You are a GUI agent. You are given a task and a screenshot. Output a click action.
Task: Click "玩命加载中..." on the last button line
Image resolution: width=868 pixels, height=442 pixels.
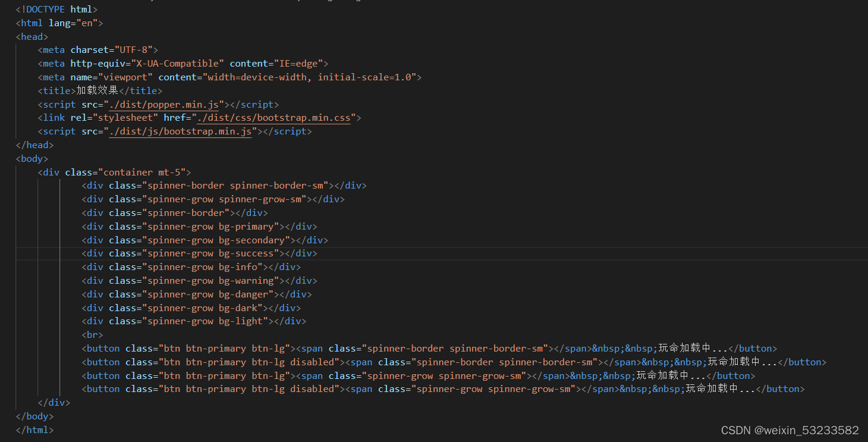point(721,389)
